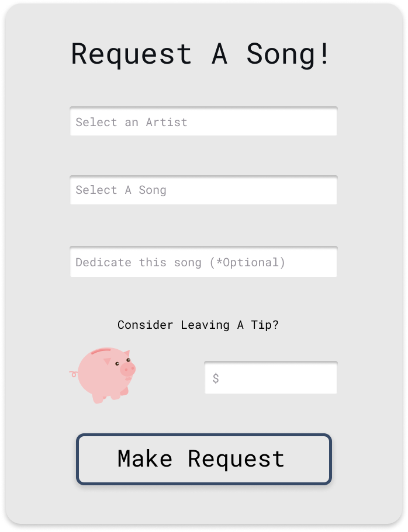This screenshot has width=408, height=532.
Task: Select the Artist placeholder text
Action: coord(167,123)
